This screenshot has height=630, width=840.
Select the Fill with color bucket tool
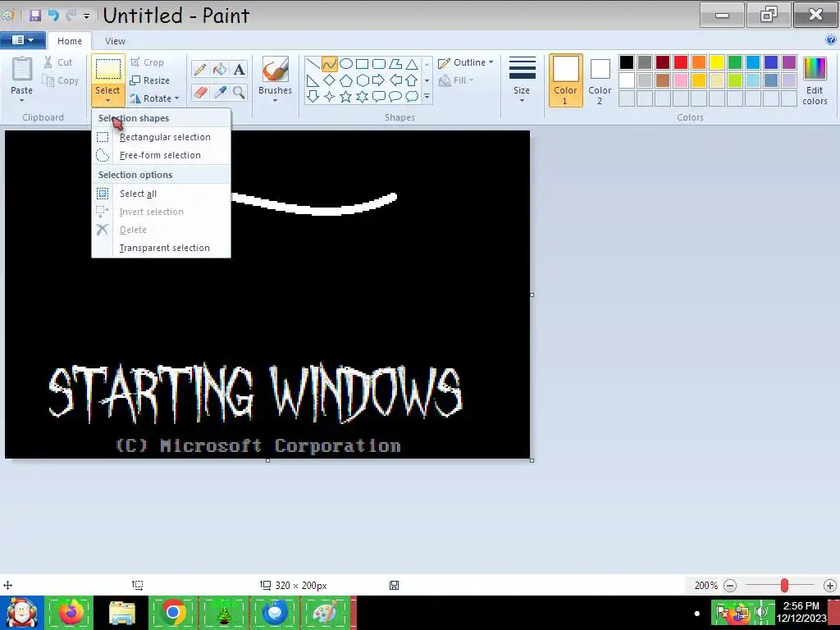(x=220, y=69)
